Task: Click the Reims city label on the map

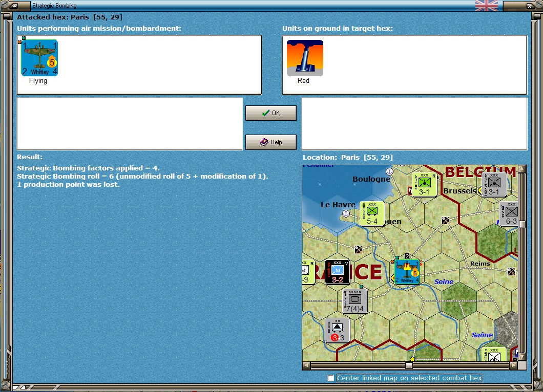Action: click(x=480, y=264)
